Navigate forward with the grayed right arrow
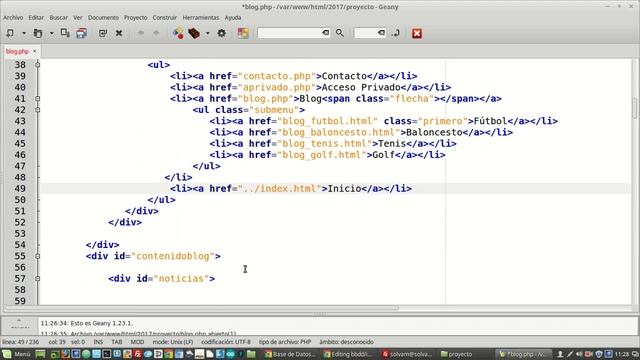This screenshot has width=640, height=360. (156, 33)
